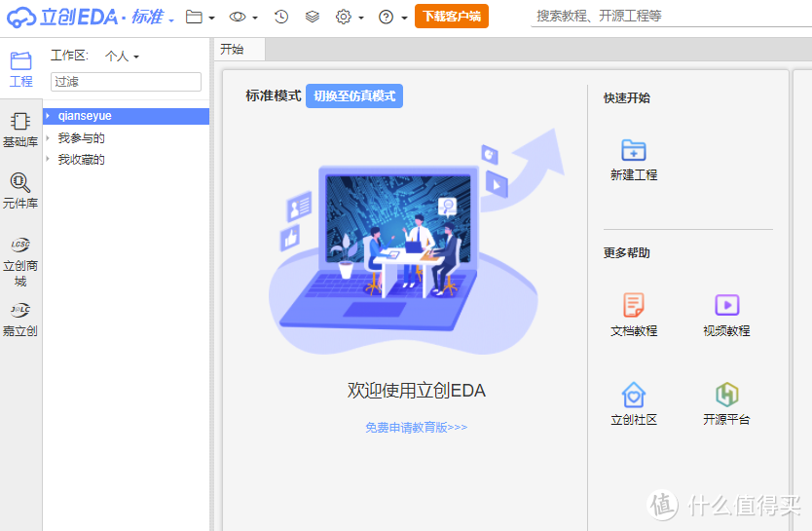Viewport: 812px width, 531px height.
Task: Click the 新建工程 folder icon
Action: click(x=633, y=151)
